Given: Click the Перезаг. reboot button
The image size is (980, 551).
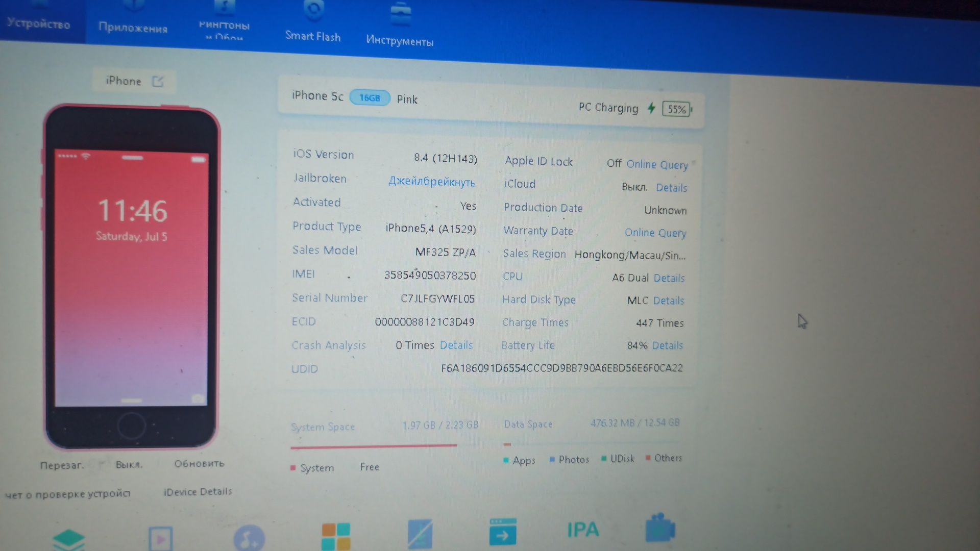Looking at the screenshot, I should point(62,465).
